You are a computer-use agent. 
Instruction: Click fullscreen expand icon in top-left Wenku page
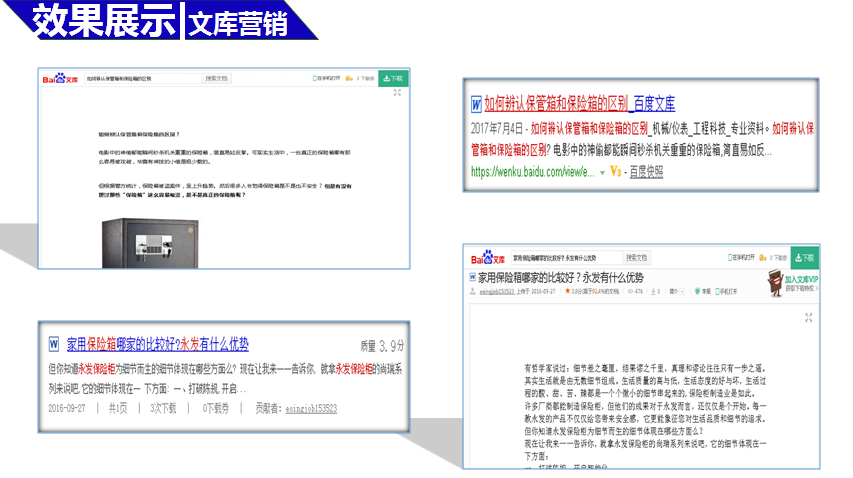coord(397,93)
